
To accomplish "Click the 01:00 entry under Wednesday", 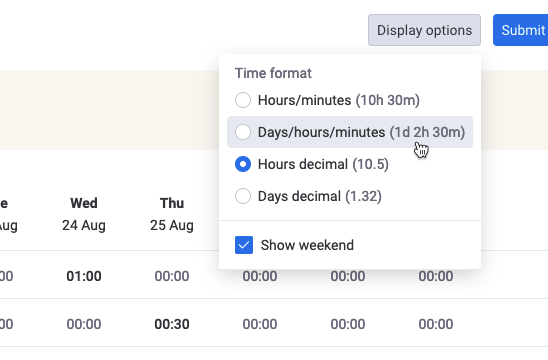I will point(84,276).
